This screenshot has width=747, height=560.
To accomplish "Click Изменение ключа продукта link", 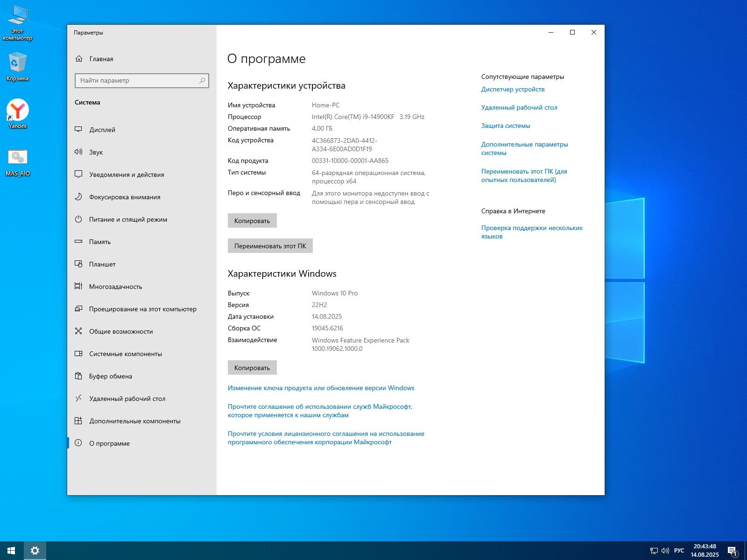I will (x=321, y=388).
